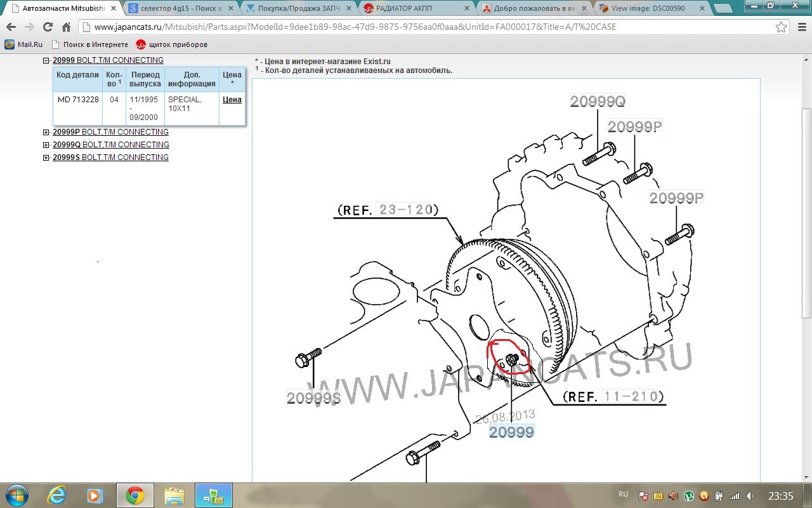Screen dimensions: 812x508
Task: Switch to селектор 4g15 search tab
Action: tap(181, 8)
